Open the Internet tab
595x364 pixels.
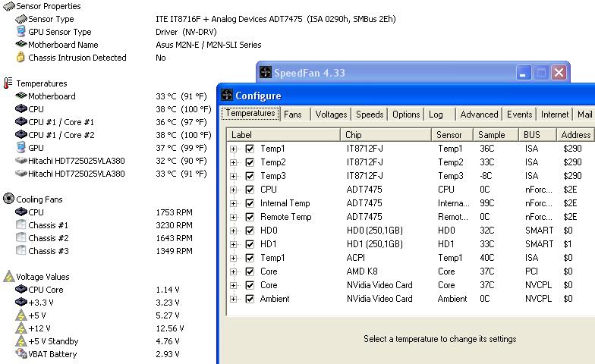point(555,114)
